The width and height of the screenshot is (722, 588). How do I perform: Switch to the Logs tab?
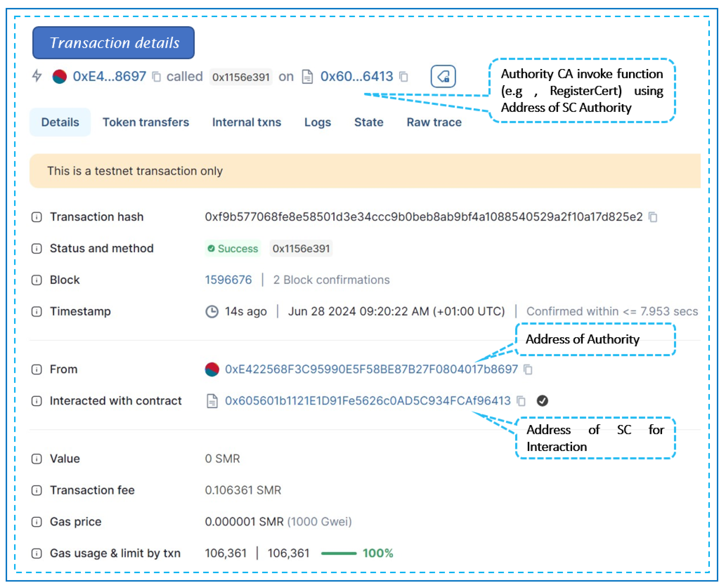(x=317, y=122)
